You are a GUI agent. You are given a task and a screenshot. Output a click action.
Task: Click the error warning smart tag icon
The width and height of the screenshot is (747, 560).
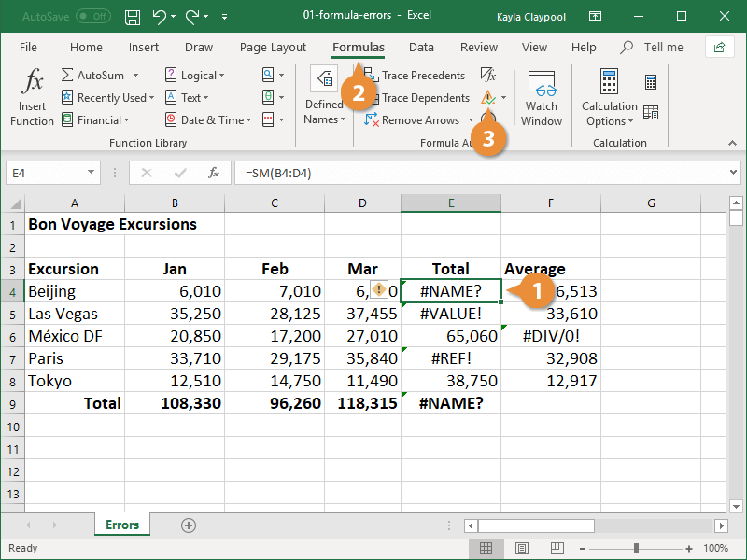379,289
